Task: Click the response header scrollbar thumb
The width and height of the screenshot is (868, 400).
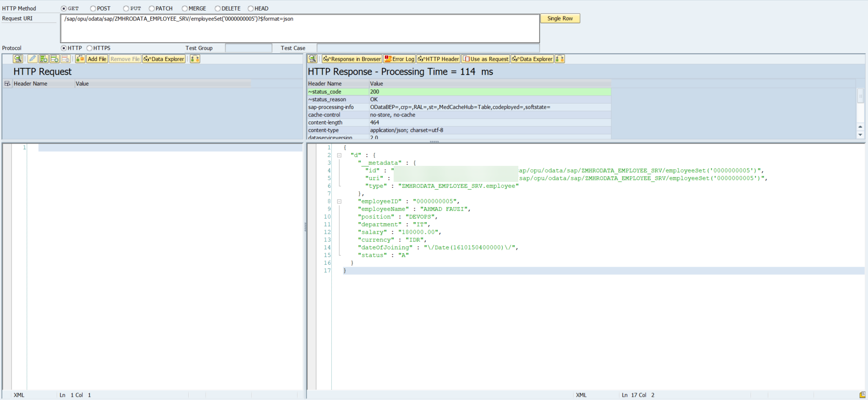Action: pos(860,96)
